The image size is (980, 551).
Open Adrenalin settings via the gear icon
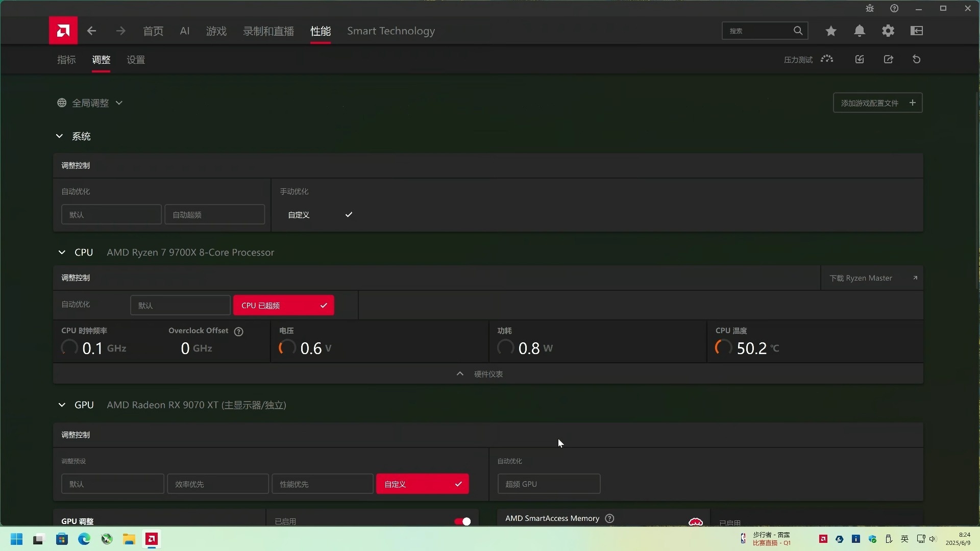888,31
